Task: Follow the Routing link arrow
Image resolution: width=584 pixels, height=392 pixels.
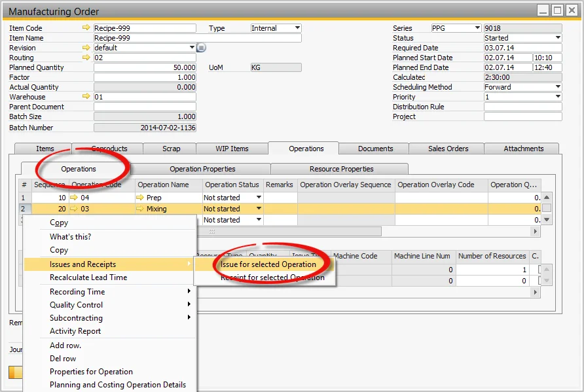Action: click(88, 57)
